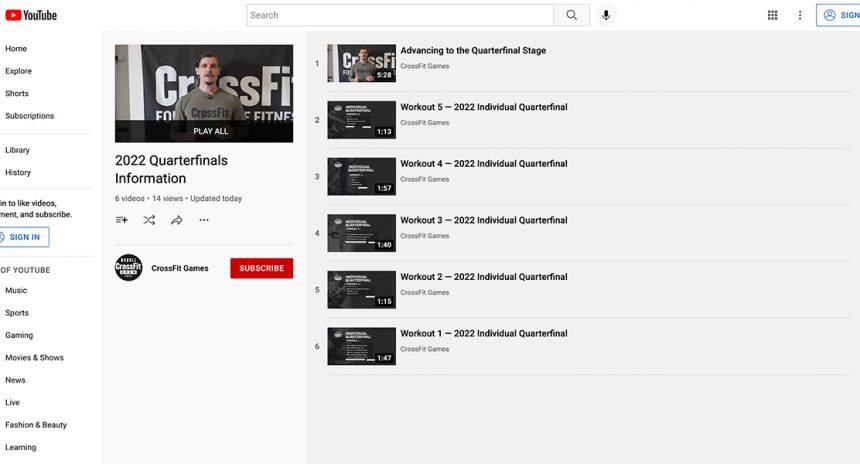Click playlist title 2022 Quarterfinals Information
The image size is (860, 464).
click(171, 169)
